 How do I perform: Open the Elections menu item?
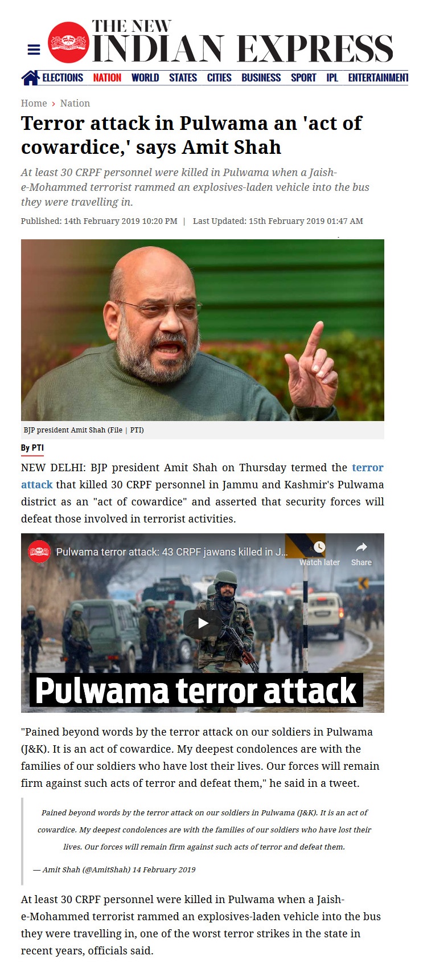pyautogui.click(x=63, y=77)
